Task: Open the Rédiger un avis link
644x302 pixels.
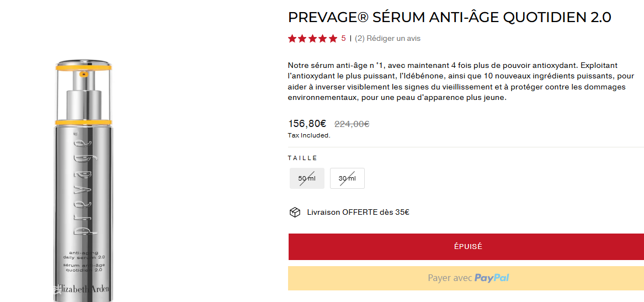Action: click(x=393, y=39)
